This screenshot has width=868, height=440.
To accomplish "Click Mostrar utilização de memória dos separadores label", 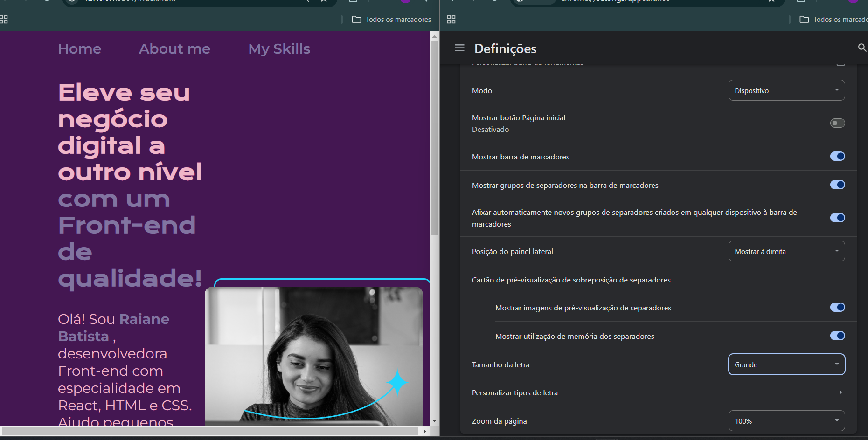I will [x=575, y=336].
